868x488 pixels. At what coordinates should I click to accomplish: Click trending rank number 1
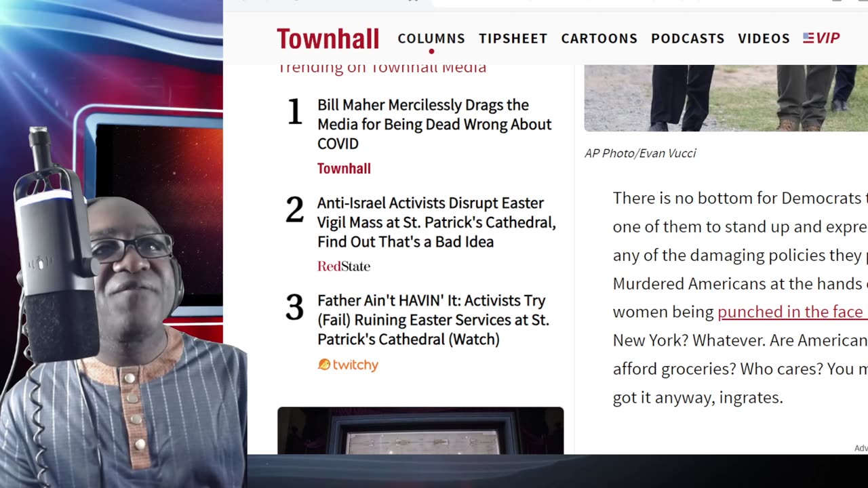295,111
